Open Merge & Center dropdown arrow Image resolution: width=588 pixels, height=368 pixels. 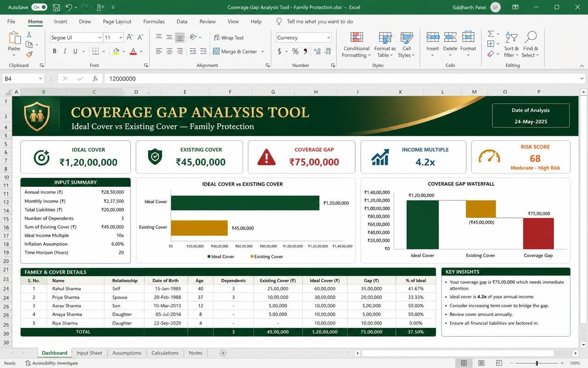(x=263, y=52)
